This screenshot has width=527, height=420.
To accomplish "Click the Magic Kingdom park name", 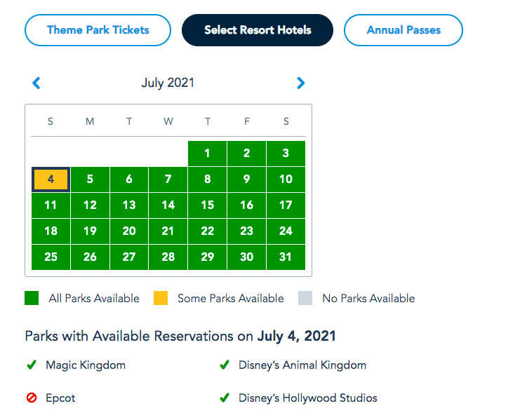I will tap(86, 365).
